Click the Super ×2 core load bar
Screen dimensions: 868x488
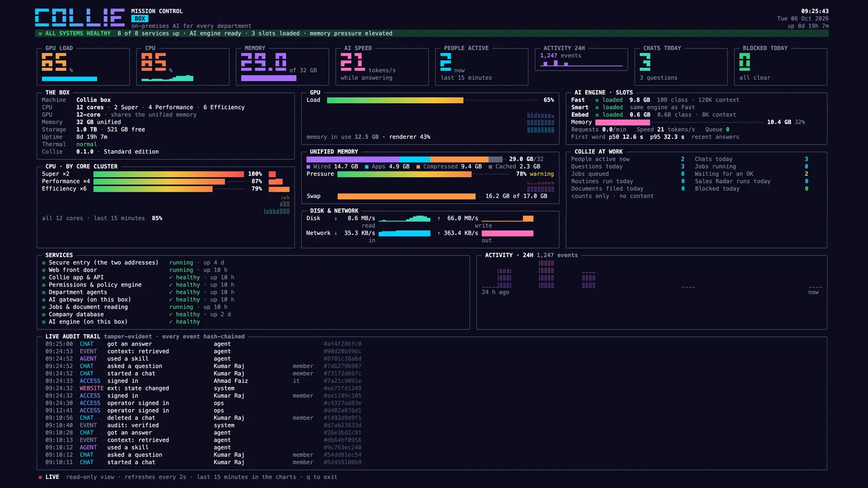pyautogui.click(x=169, y=174)
